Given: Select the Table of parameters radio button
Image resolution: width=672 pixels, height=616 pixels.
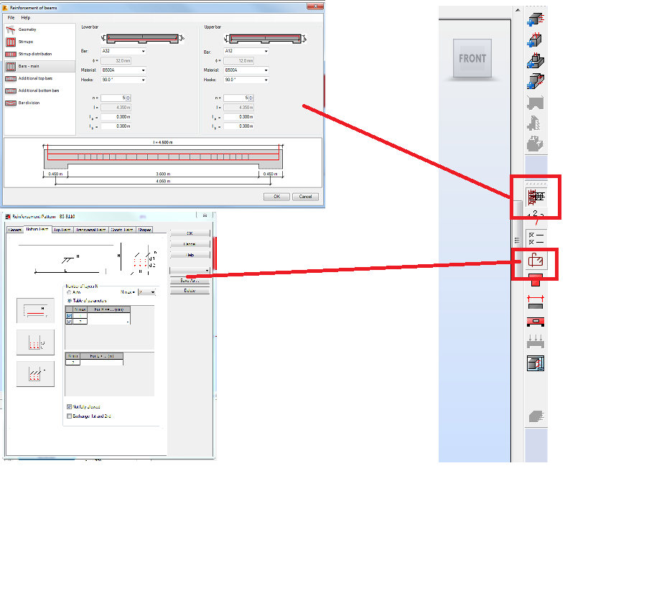Looking at the screenshot, I should click(68, 300).
